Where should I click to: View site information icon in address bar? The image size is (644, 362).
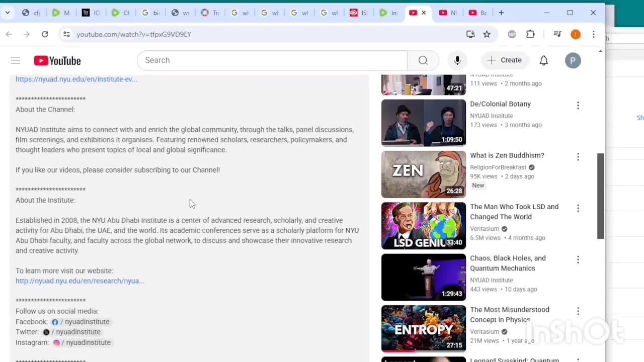(x=66, y=34)
